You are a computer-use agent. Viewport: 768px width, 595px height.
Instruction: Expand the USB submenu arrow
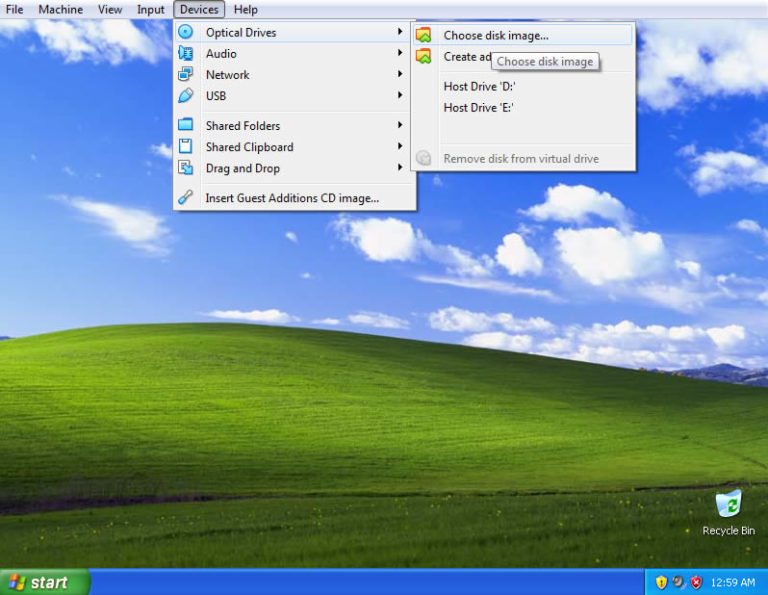coord(400,95)
